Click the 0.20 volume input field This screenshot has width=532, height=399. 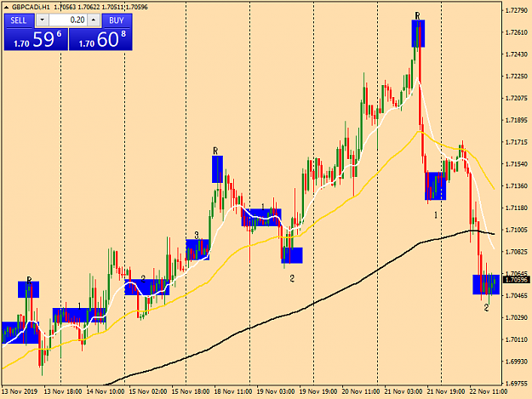point(68,20)
